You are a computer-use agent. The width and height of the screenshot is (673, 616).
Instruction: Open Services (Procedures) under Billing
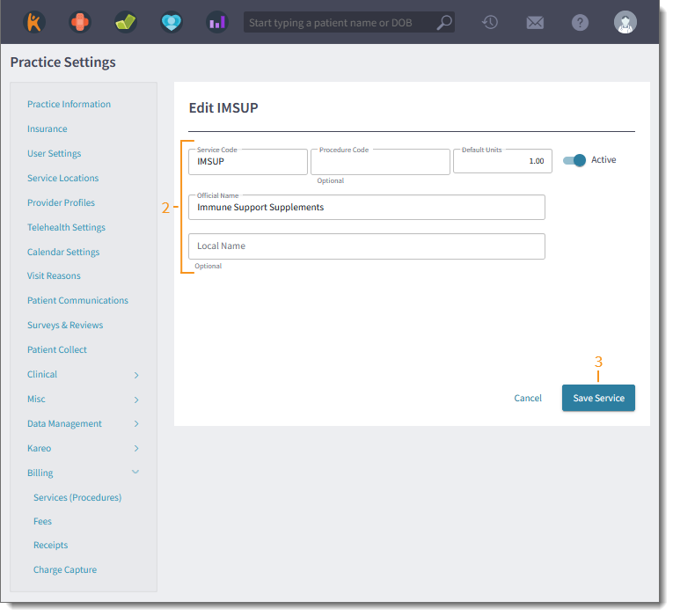[x=77, y=497]
